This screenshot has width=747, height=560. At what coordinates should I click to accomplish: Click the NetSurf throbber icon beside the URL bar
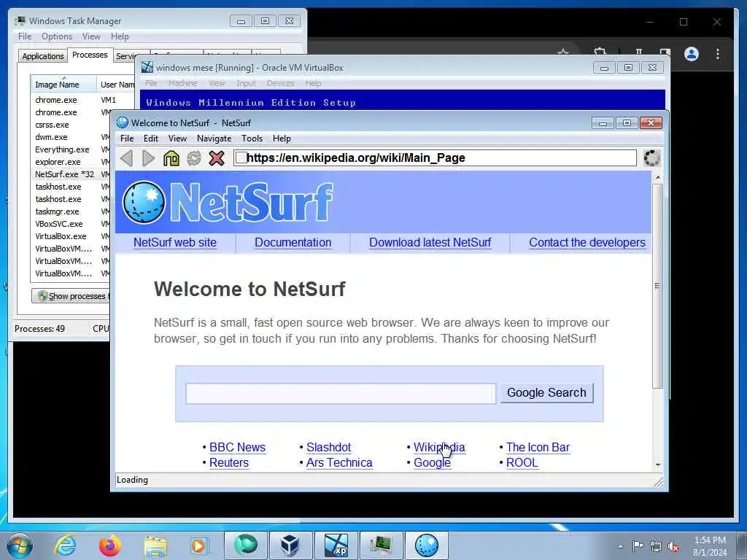pyautogui.click(x=651, y=158)
